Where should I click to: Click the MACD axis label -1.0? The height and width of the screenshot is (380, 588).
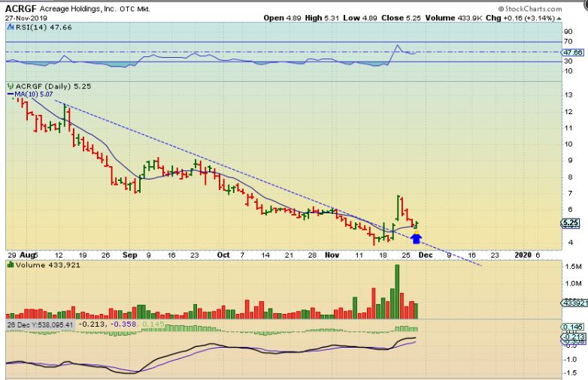pyautogui.click(x=571, y=360)
